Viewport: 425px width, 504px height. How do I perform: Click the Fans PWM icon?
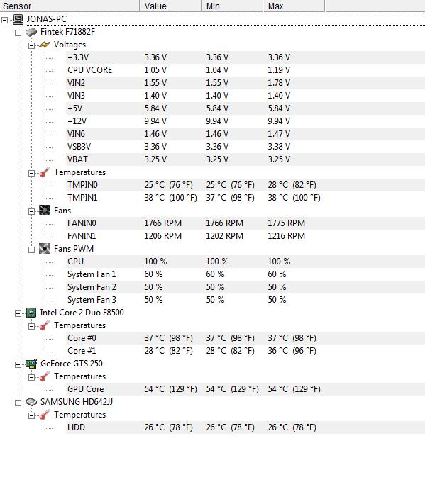(x=45, y=249)
